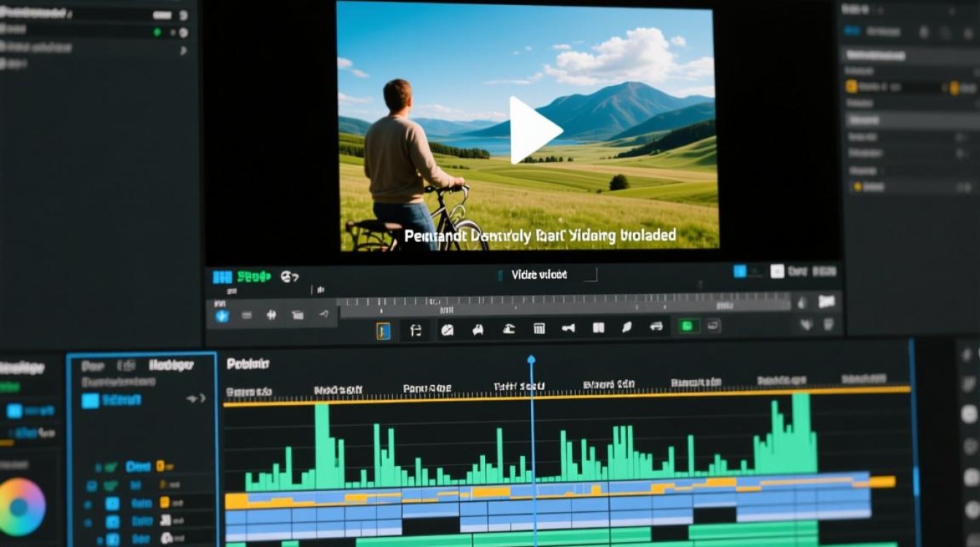
Task: Toggle the orange checkbox in the right panel
Action: pyautogui.click(x=851, y=87)
